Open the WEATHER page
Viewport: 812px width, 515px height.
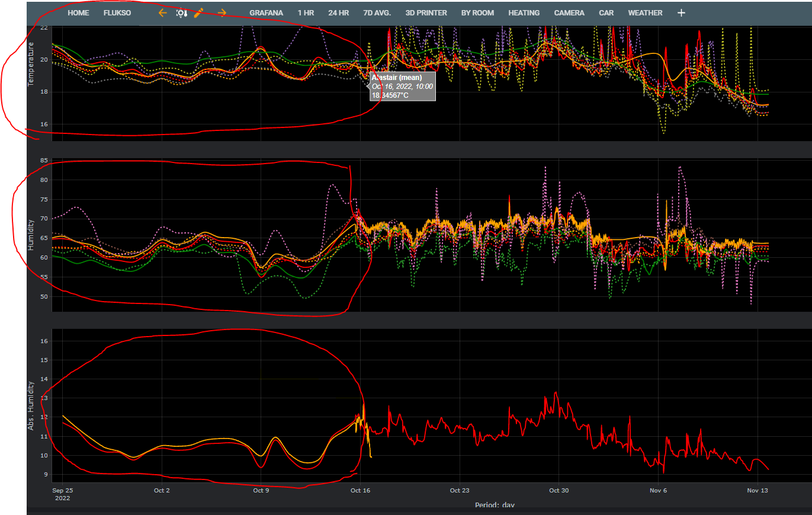(x=645, y=12)
